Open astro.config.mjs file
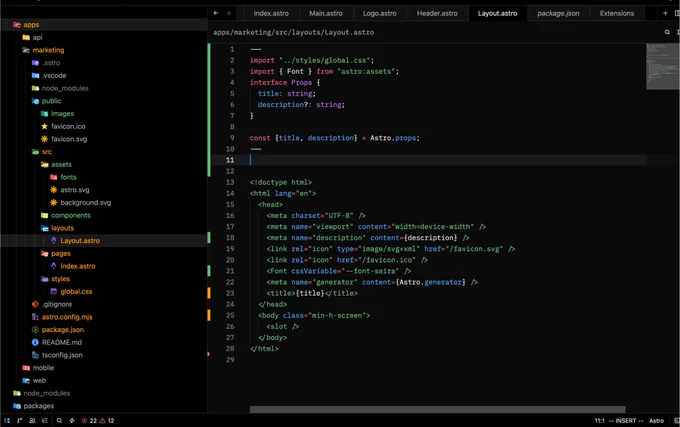The width and height of the screenshot is (680, 427). pyautogui.click(x=62, y=317)
